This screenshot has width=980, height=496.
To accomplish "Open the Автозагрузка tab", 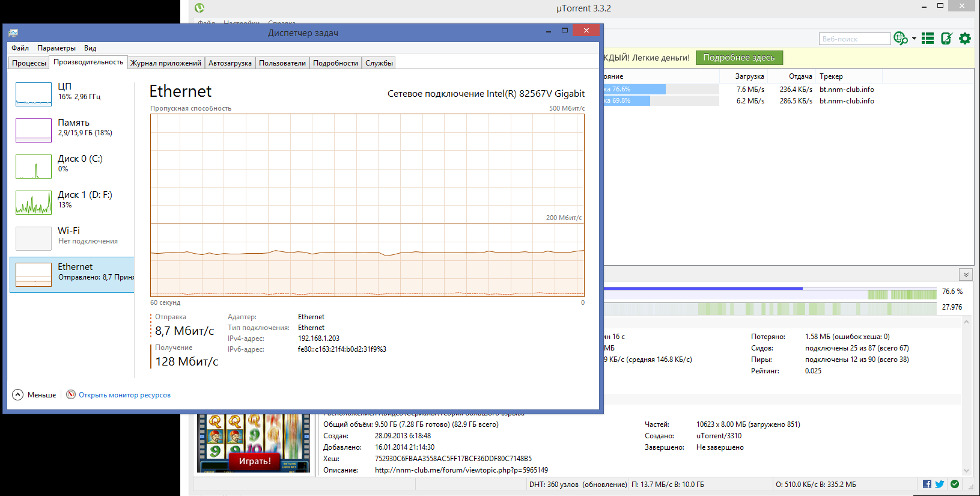I will [x=230, y=63].
